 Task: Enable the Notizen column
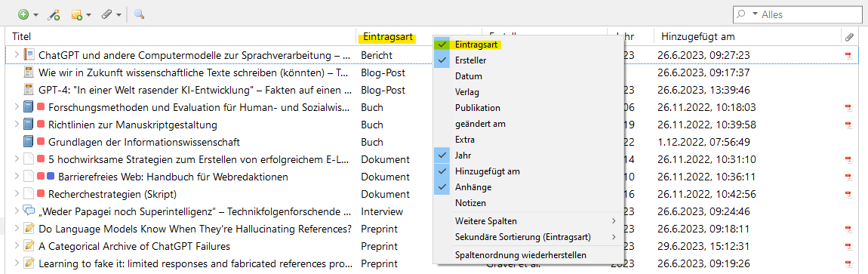[528, 203]
